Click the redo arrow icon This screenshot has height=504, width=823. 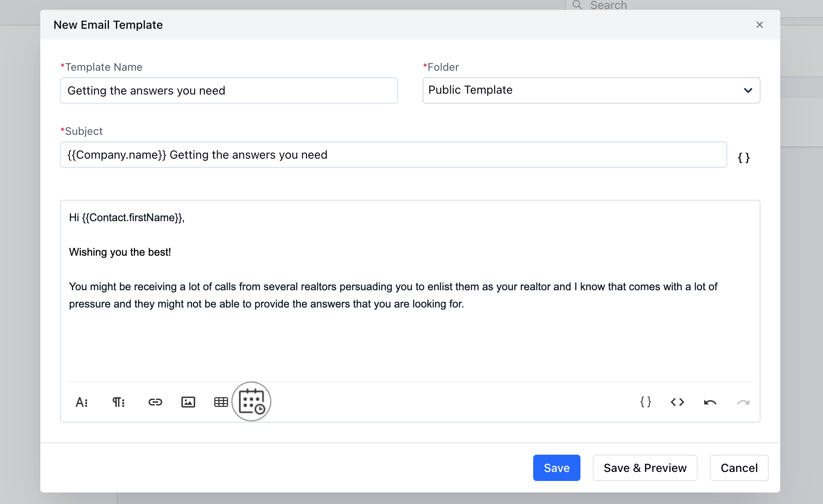(743, 402)
